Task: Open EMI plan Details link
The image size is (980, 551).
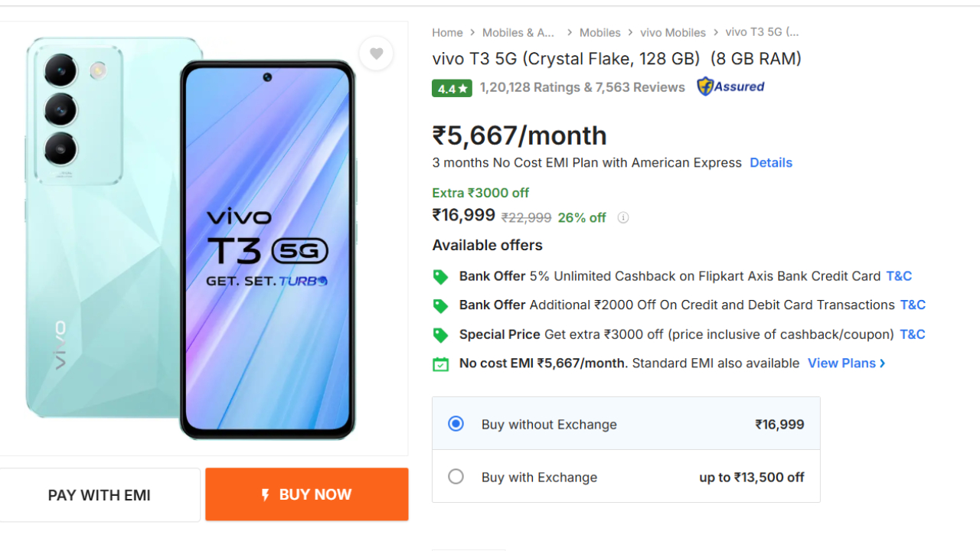Action: point(770,163)
